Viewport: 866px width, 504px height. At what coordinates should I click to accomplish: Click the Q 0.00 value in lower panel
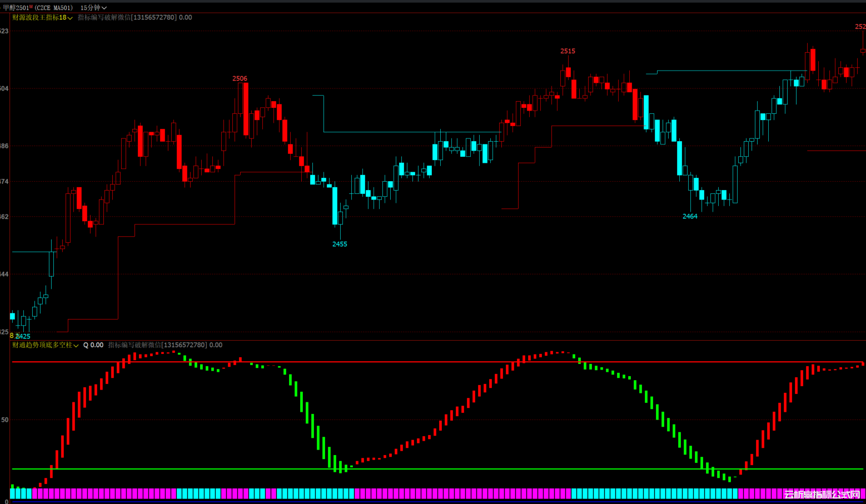(93, 345)
